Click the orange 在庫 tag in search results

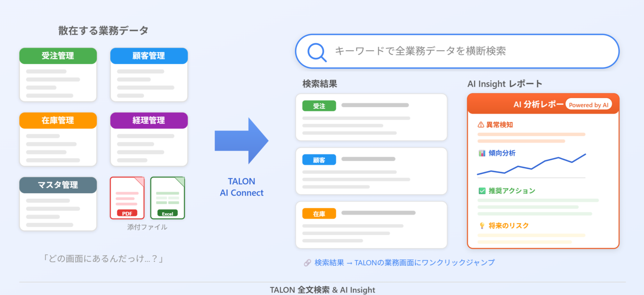click(319, 214)
